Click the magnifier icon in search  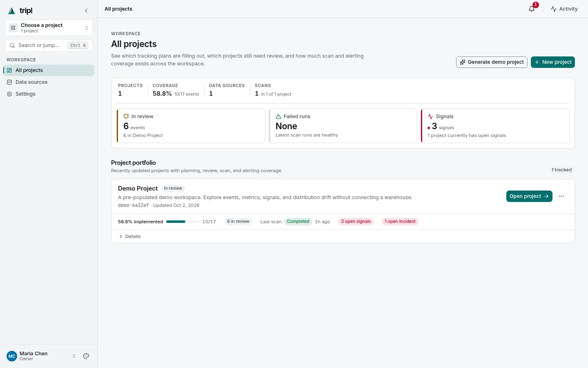click(x=12, y=45)
